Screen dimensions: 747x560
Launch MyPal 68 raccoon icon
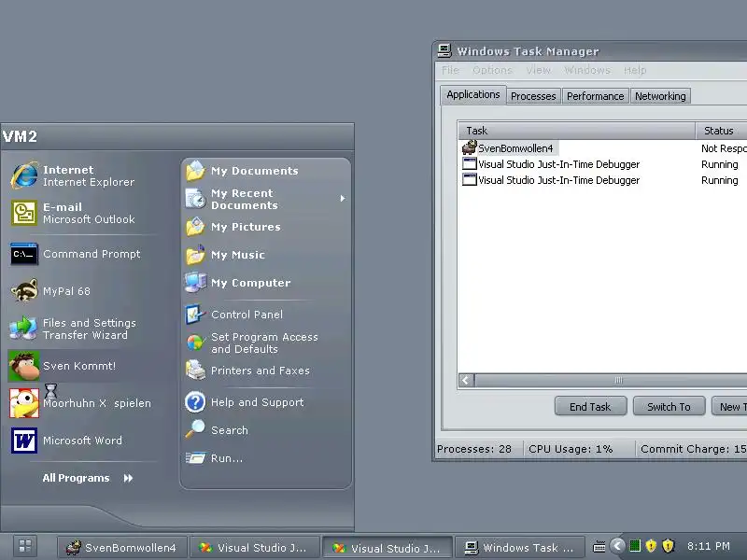24,291
